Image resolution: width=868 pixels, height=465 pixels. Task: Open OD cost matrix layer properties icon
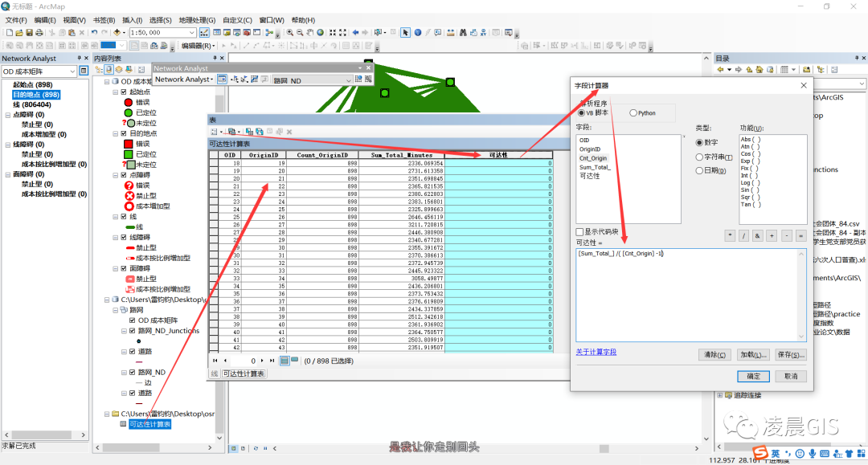point(84,71)
